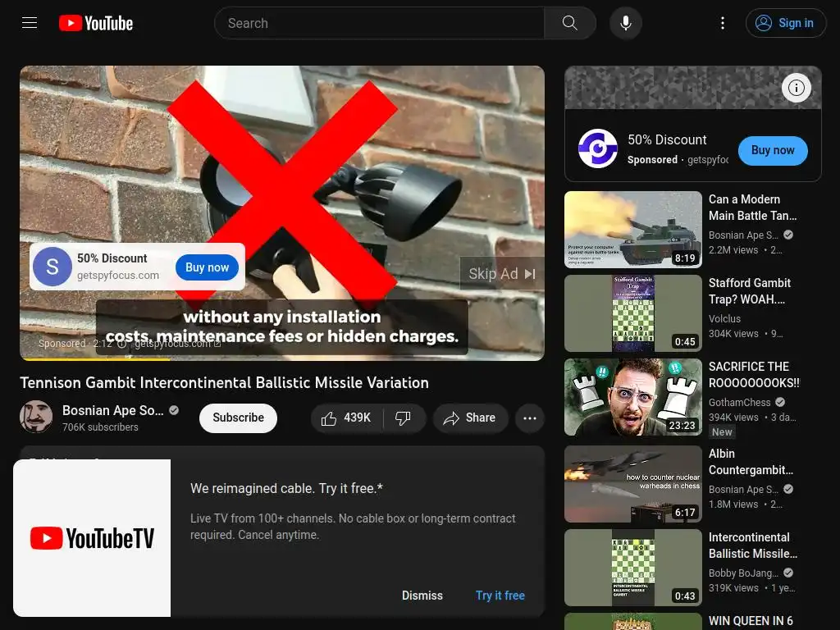Open the three-dot settings menu in header
Image resolution: width=840 pixels, height=630 pixels.
723,23
